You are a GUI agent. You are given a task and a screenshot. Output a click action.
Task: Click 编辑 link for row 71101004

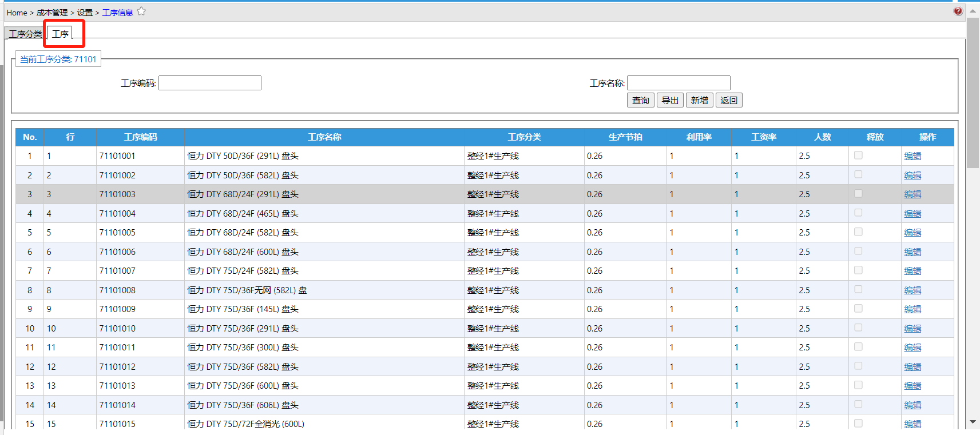pyautogui.click(x=912, y=214)
